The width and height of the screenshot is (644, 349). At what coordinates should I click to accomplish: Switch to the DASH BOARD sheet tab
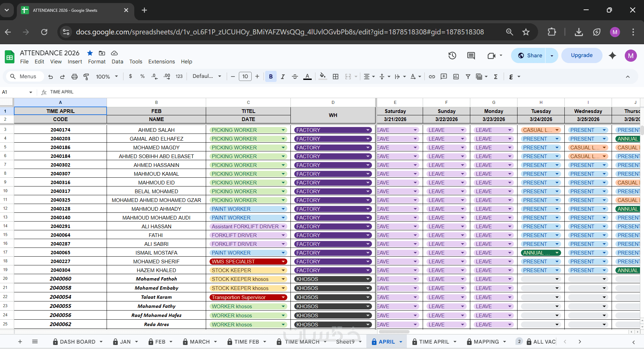tap(77, 342)
